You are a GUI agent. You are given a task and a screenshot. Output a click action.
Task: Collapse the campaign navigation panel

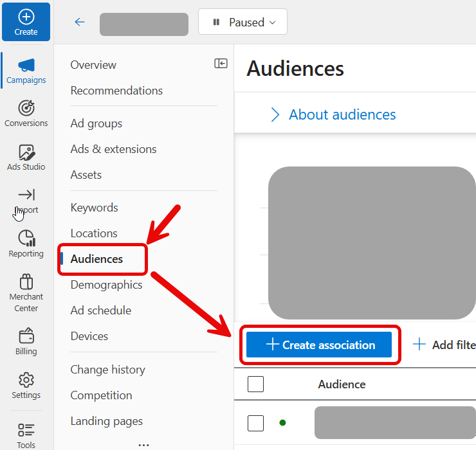tap(221, 64)
